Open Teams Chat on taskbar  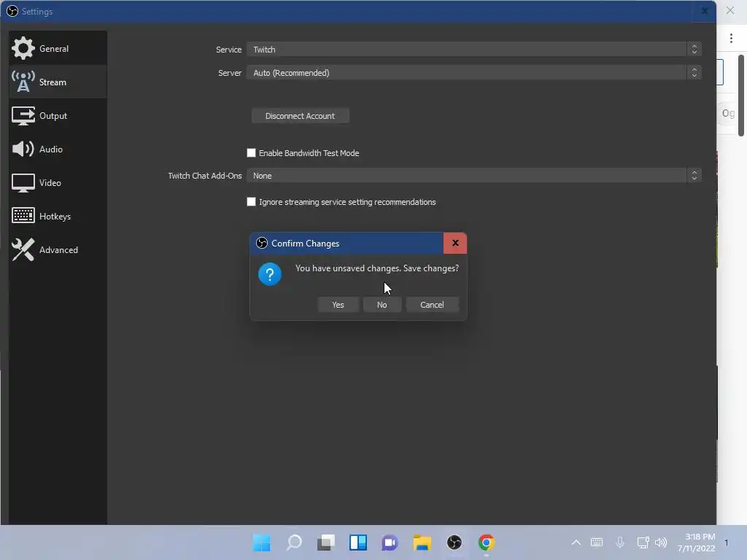point(390,542)
